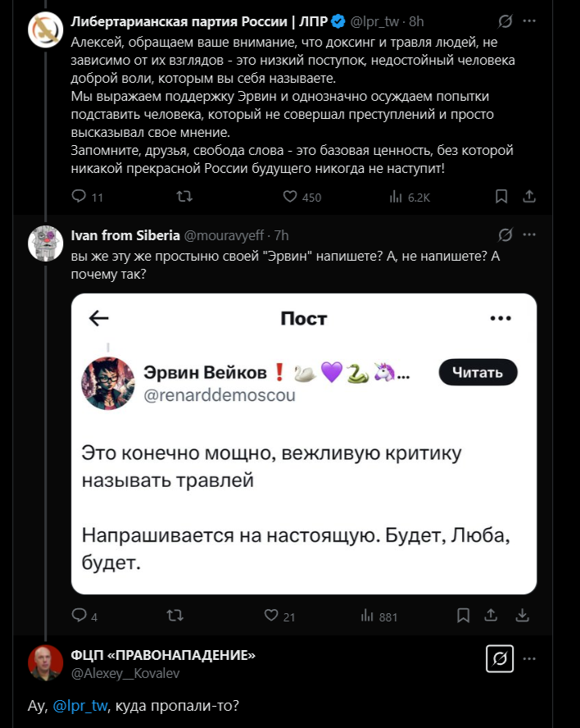Viewport: 580px width, 728px height.
Task: Open Ivan from Siberia's profile avatar
Action: click(x=46, y=243)
